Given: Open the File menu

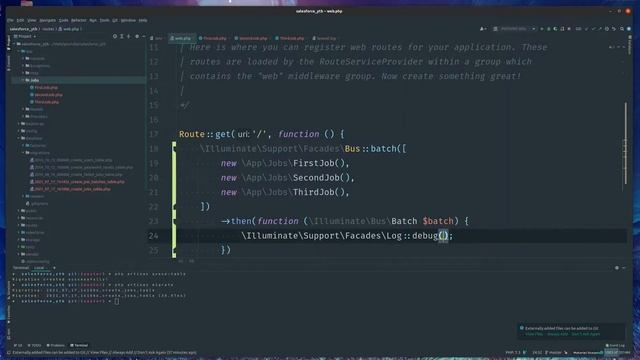Looking at the screenshot, I should pos(10,20).
